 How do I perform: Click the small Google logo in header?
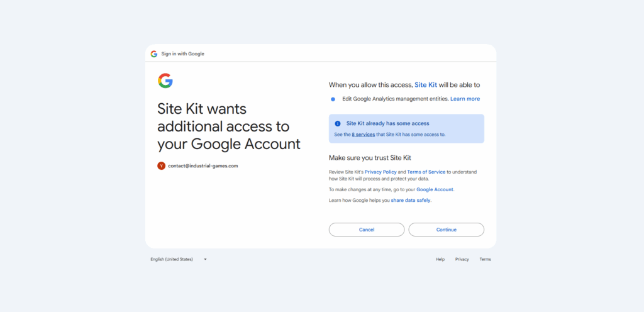[154, 54]
